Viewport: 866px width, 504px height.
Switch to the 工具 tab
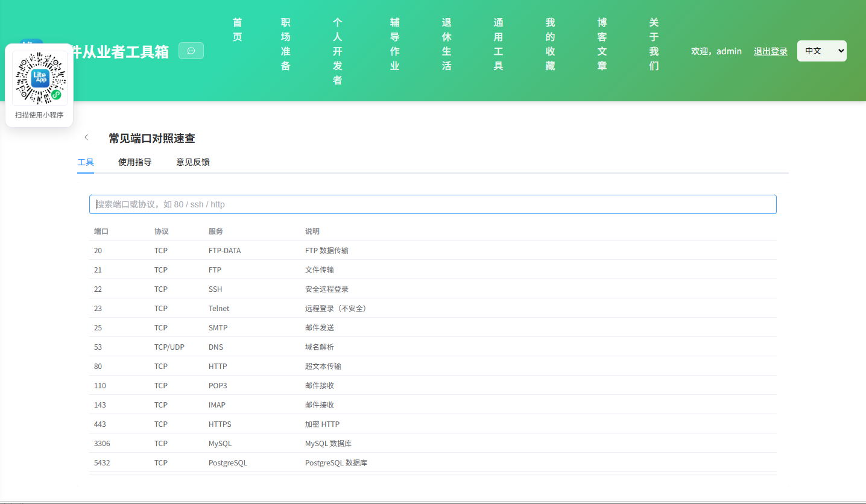[x=86, y=162]
